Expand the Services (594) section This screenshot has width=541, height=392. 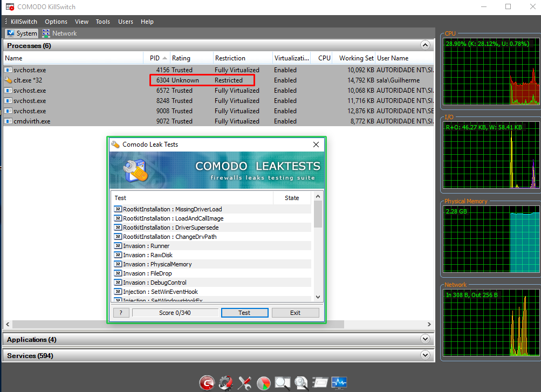(x=425, y=355)
